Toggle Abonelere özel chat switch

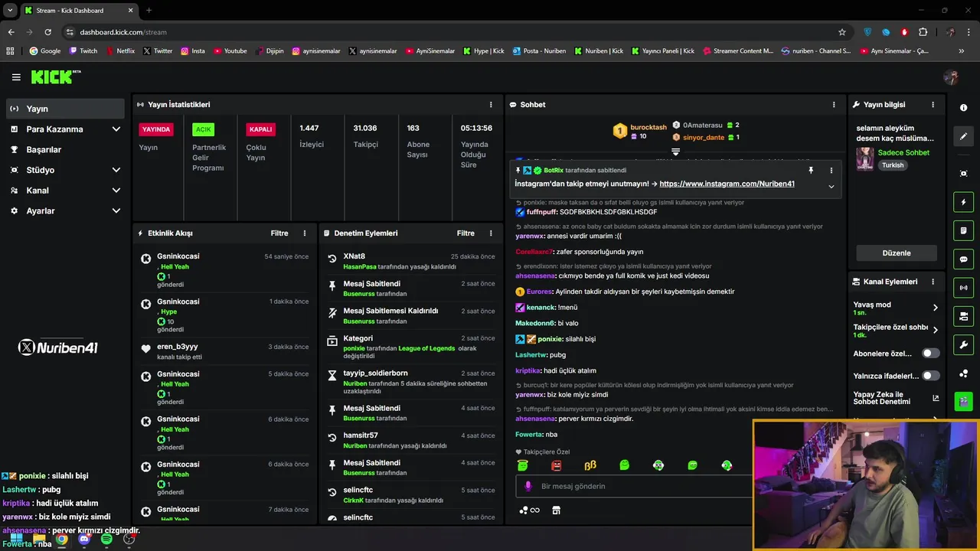tap(930, 354)
